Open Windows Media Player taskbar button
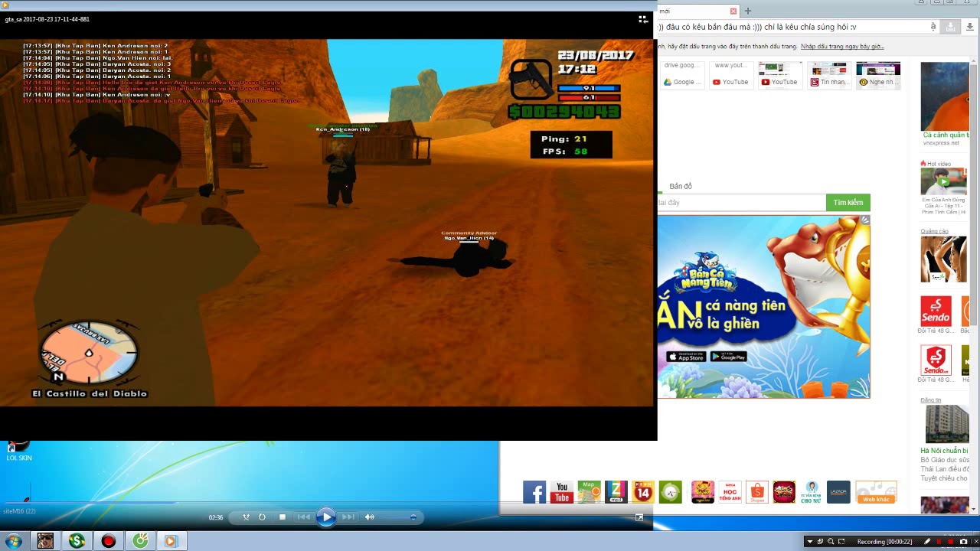 [x=171, y=541]
